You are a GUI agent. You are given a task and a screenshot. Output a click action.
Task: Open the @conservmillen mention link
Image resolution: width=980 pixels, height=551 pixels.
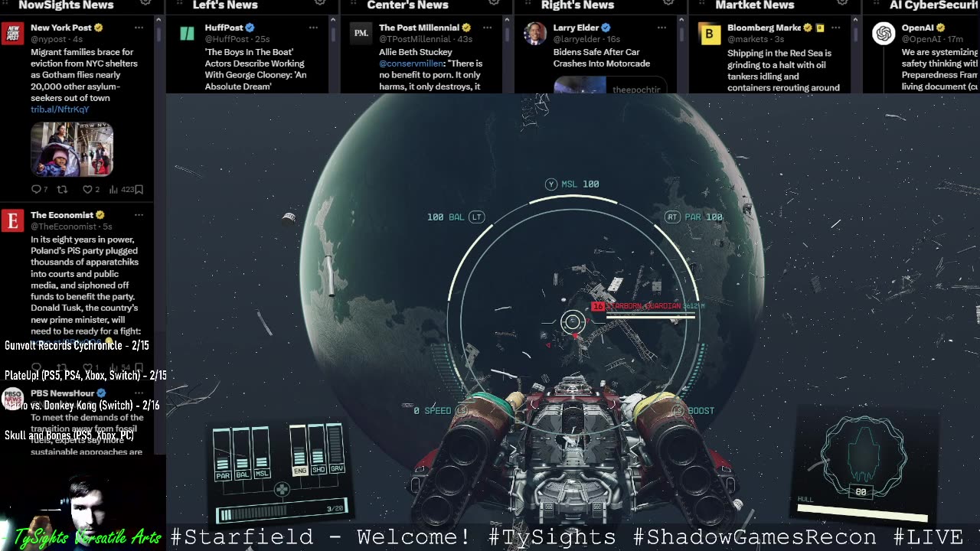411,64
